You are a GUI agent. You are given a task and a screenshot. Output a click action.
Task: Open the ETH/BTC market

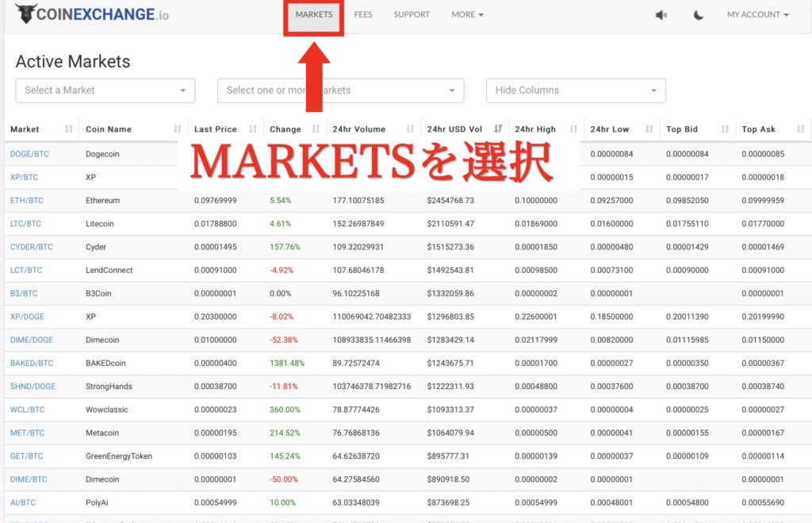(x=27, y=201)
